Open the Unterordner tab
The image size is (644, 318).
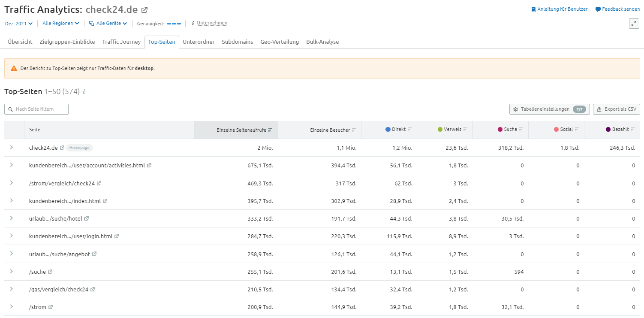tap(199, 42)
